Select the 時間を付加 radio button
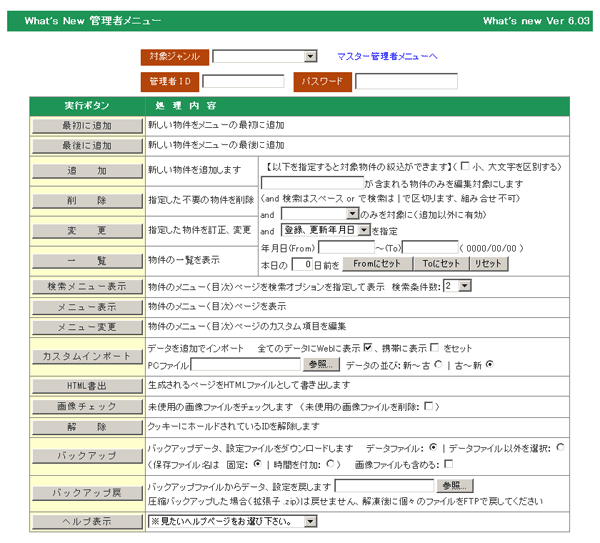The image size is (600, 543). [x=330, y=464]
